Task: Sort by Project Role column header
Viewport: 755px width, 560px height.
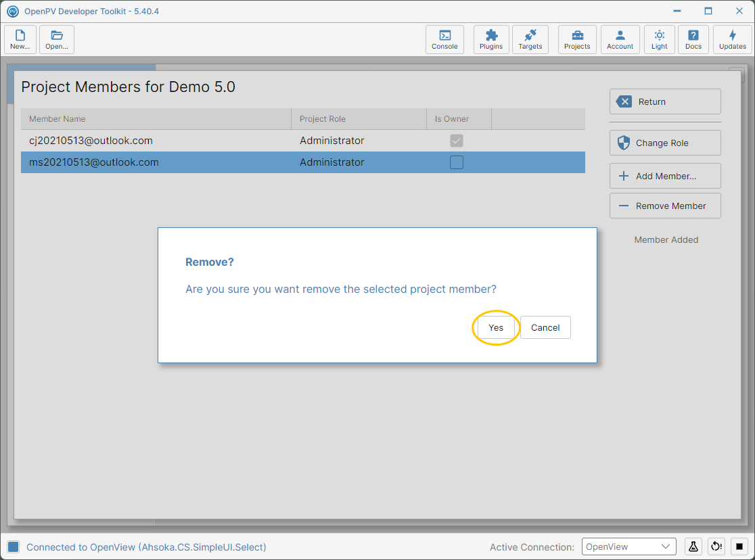Action: click(359, 119)
